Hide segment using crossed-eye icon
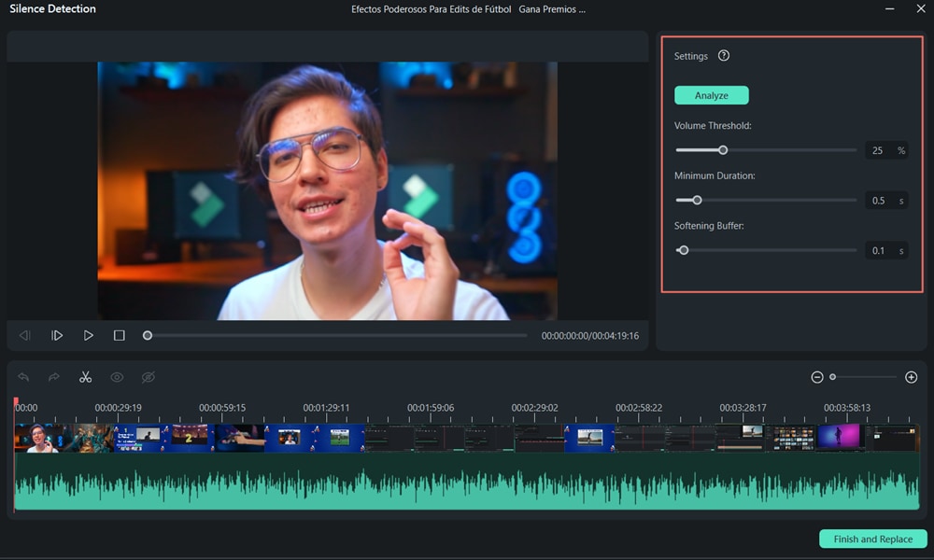Screen dimensions: 934x560 click(149, 377)
